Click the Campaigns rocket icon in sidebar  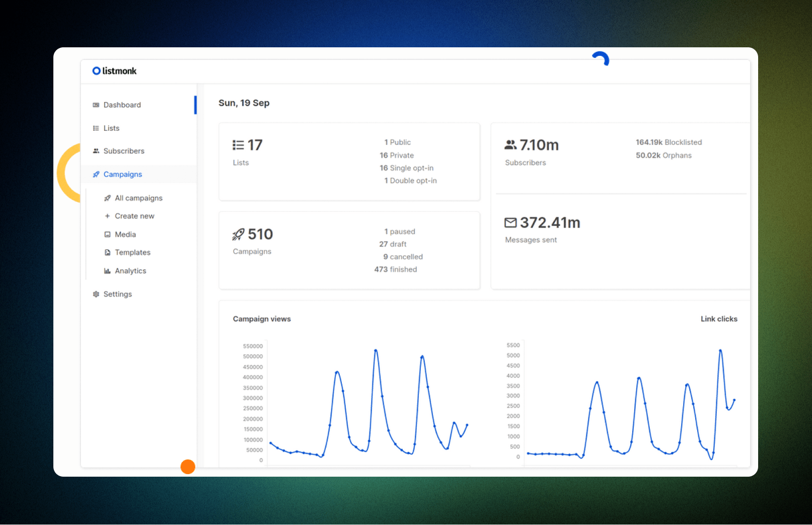tap(96, 174)
